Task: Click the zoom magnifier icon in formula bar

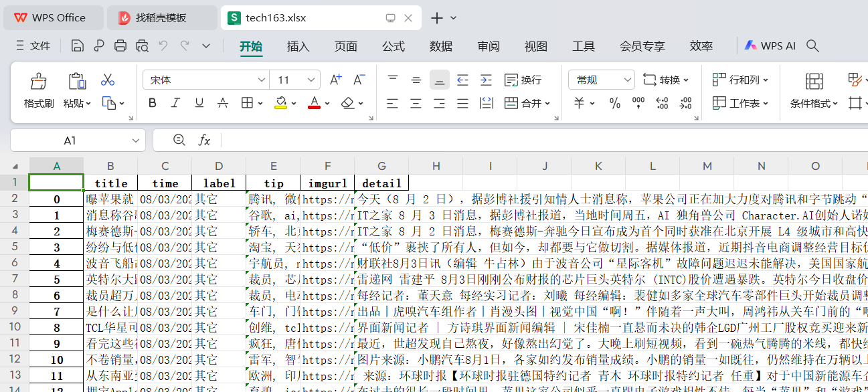Action: [x=179, y=140]
